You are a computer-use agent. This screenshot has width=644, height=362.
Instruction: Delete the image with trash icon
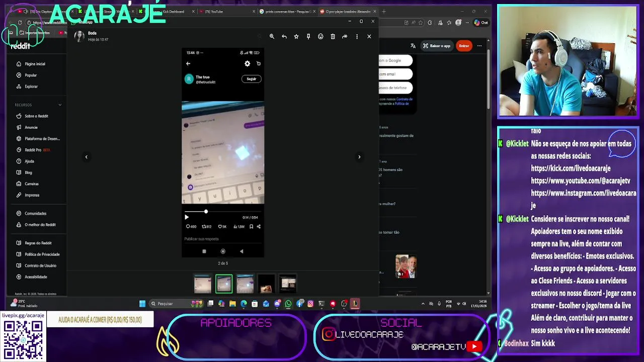click(x=333, y=36)
